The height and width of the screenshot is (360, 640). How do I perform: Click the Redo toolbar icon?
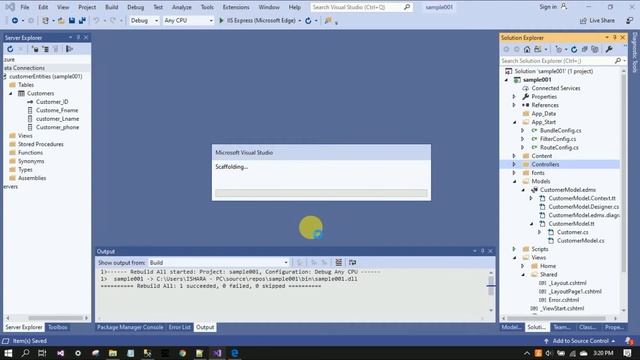[113, 20]
